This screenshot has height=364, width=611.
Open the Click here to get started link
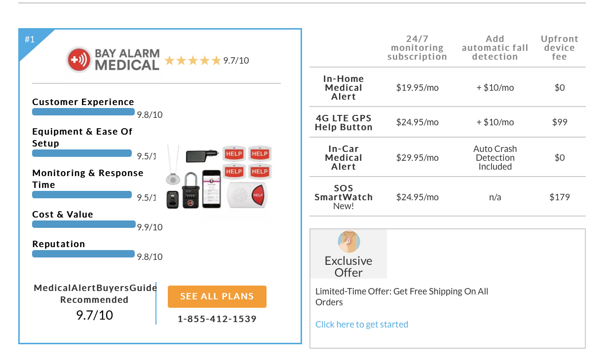[362, 324]
